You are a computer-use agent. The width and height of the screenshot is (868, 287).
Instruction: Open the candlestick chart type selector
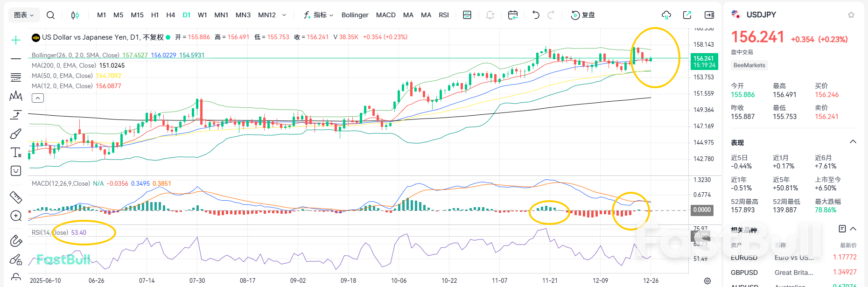[x=75, y=15]
